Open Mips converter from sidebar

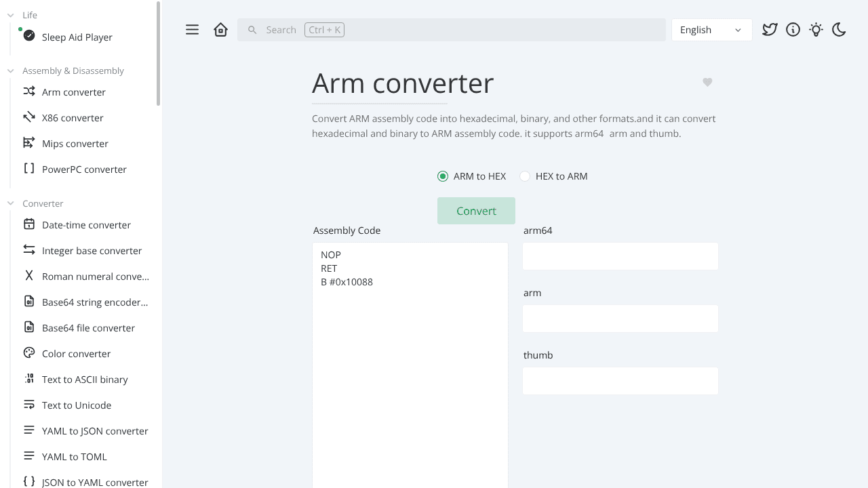pos(75,144)
